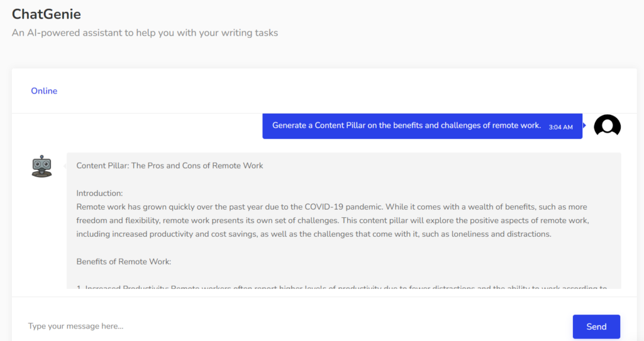Click the robot ChatGenie avatar icon
Screen dimensions: 644x341
tap(42, 166)
